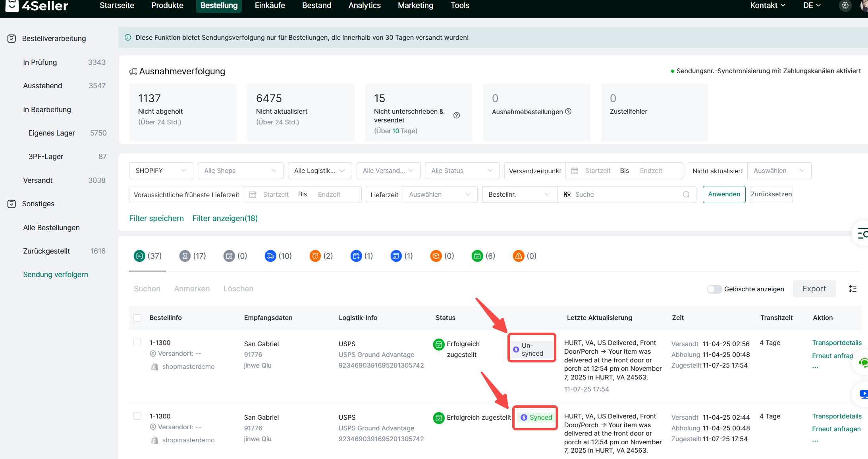868x459 pixels.
Task: Select the green delivered tab (6)
Action: coord(483,256)
